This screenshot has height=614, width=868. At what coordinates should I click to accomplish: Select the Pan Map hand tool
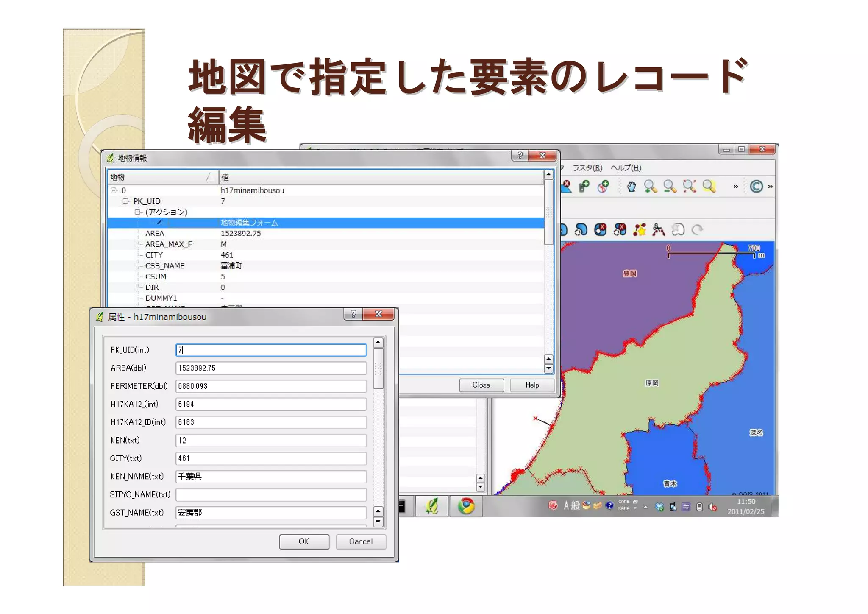coord(632,187)
